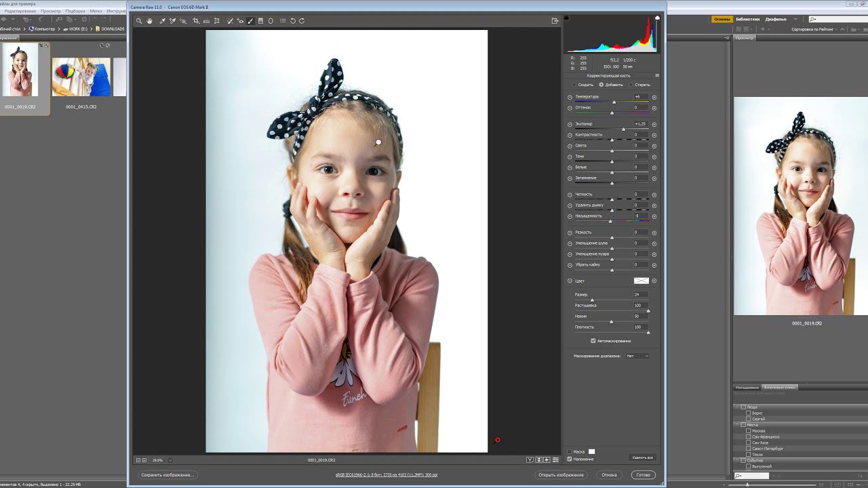
Task: Select the Red Eye Removal tool
Action: tap(240, 21)
